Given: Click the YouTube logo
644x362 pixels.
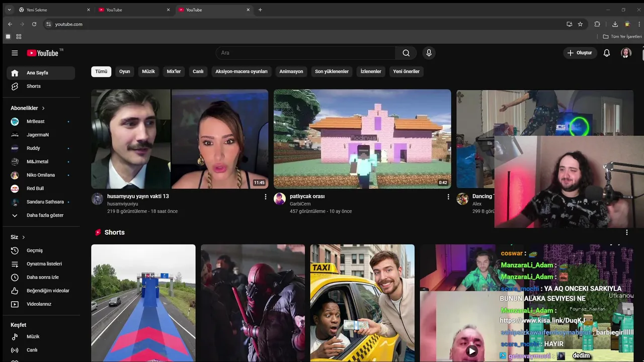Looking at the screenshot, I should click(43, 53).
